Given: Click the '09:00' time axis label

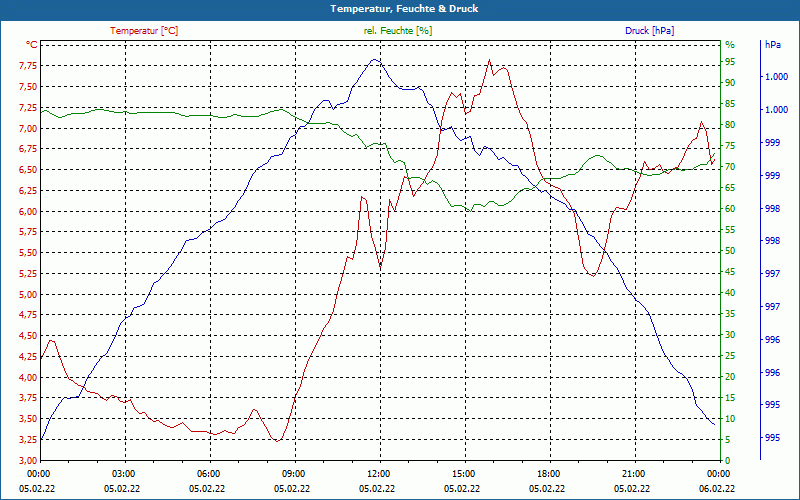Looking at the screenshot, I should (x=292, y=474).
